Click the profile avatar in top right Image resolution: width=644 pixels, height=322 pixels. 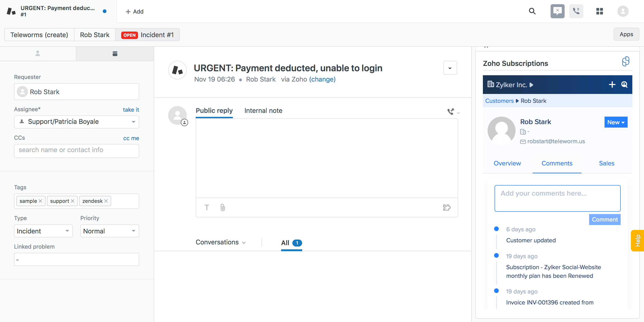(623, 11)
